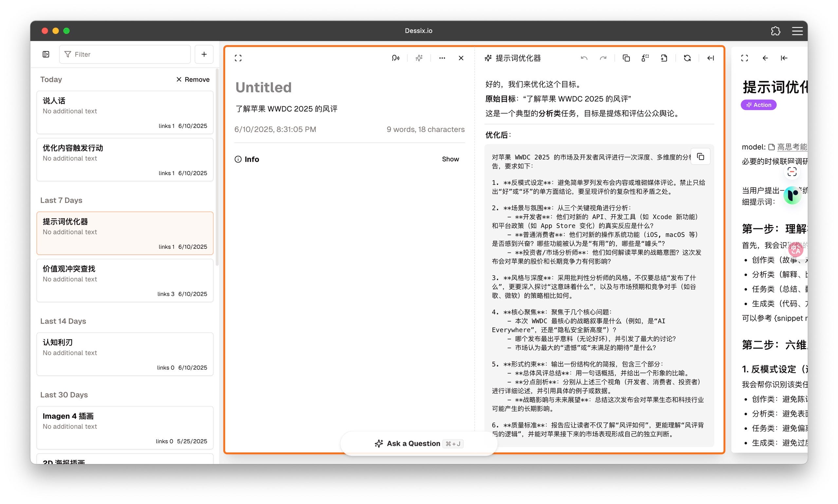Regenerate the AI response with the refresh icon
The image size is (838, 504).
pyautogui.click(x=687, y=58)
